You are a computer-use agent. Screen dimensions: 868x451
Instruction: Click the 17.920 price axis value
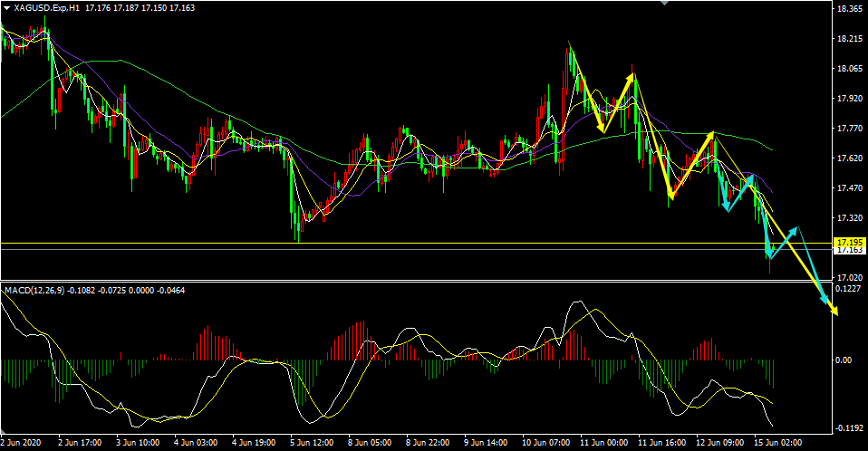(849, 99)
